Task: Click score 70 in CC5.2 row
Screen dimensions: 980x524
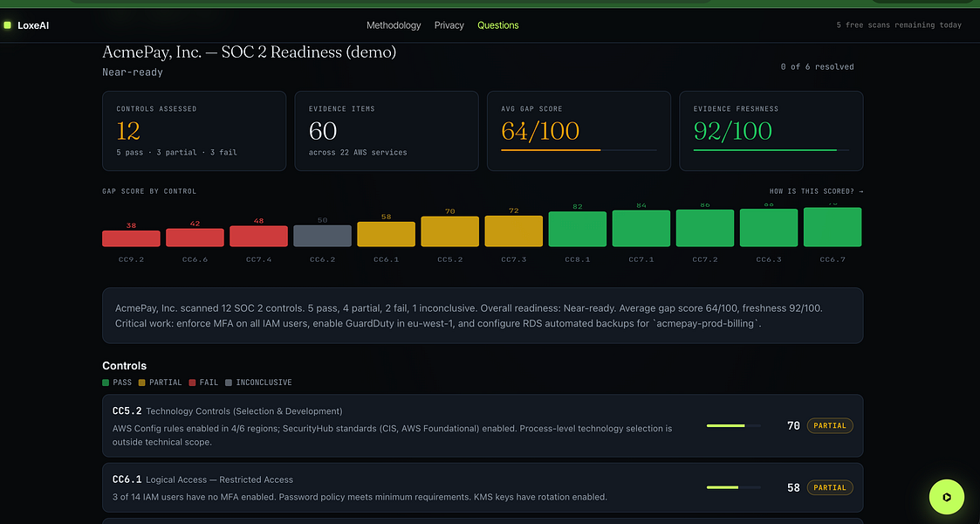Action: pos(793,426)
